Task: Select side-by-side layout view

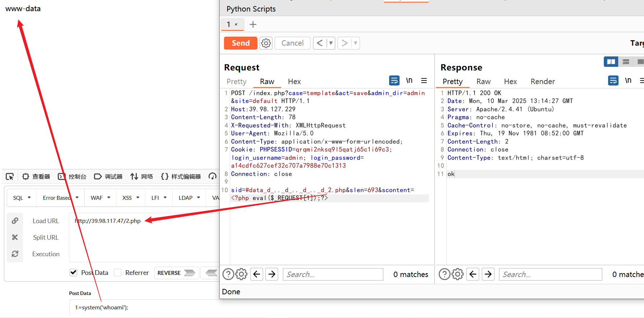Action: tap(611, 62)
